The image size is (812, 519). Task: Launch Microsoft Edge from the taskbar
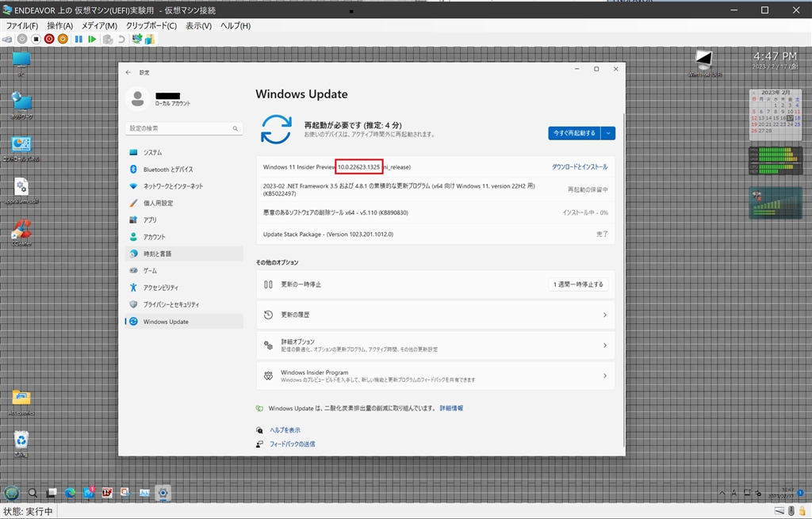70,493
